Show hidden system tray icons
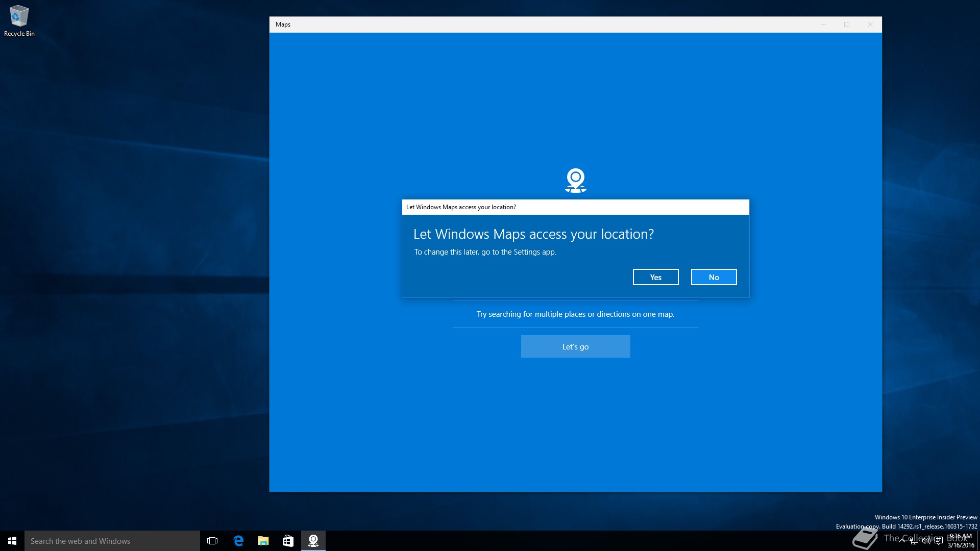This screenshot has width=980, height=551. [902, 541]
